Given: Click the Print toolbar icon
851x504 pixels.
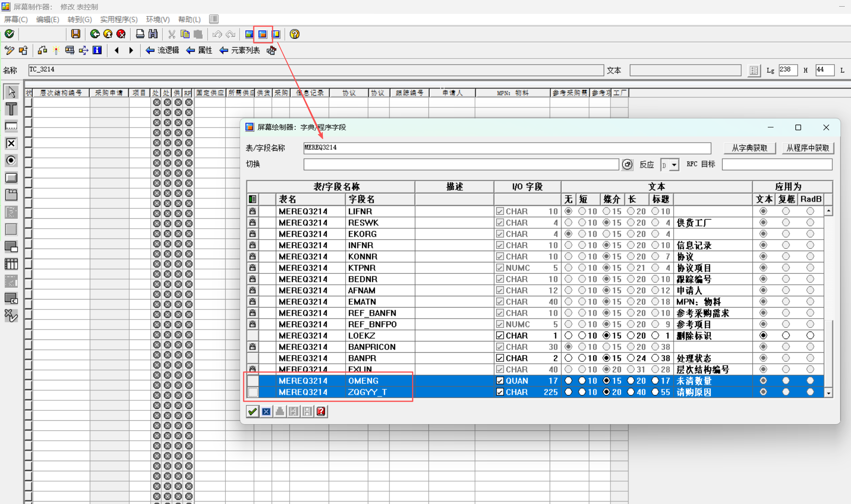Looking at the screenshot, I should point(140,34).
